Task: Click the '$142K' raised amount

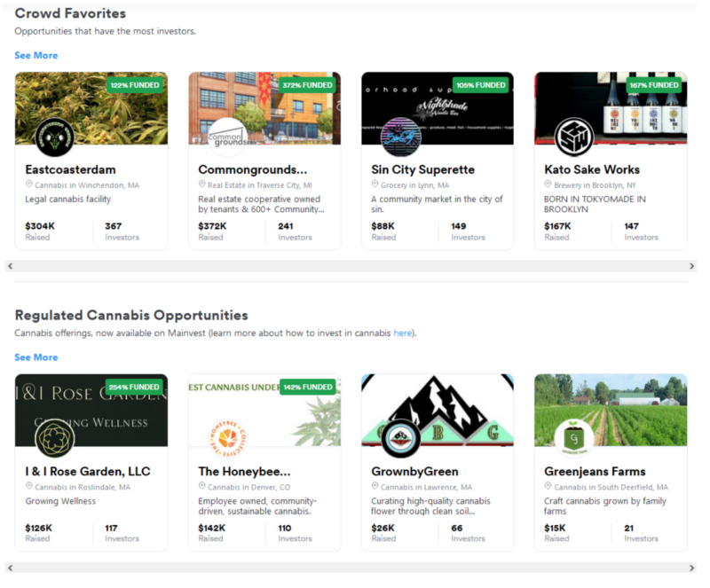Action: tap(212, 528)
